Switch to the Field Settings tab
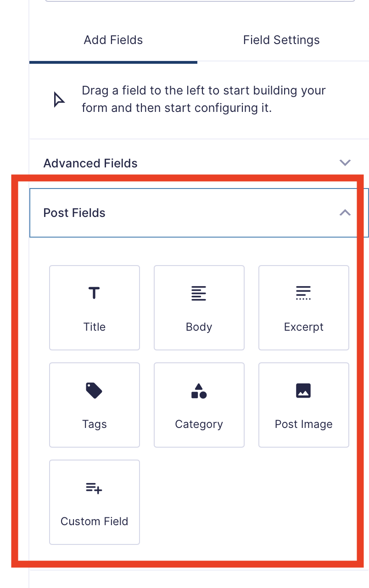369x588 pixels. pyautogui.click(x=281, y=40)
